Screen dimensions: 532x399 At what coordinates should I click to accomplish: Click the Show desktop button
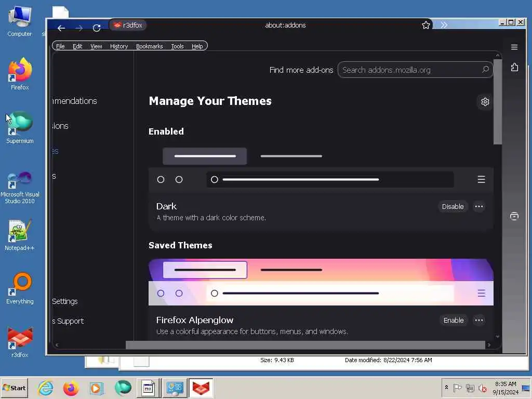point(526,388)
